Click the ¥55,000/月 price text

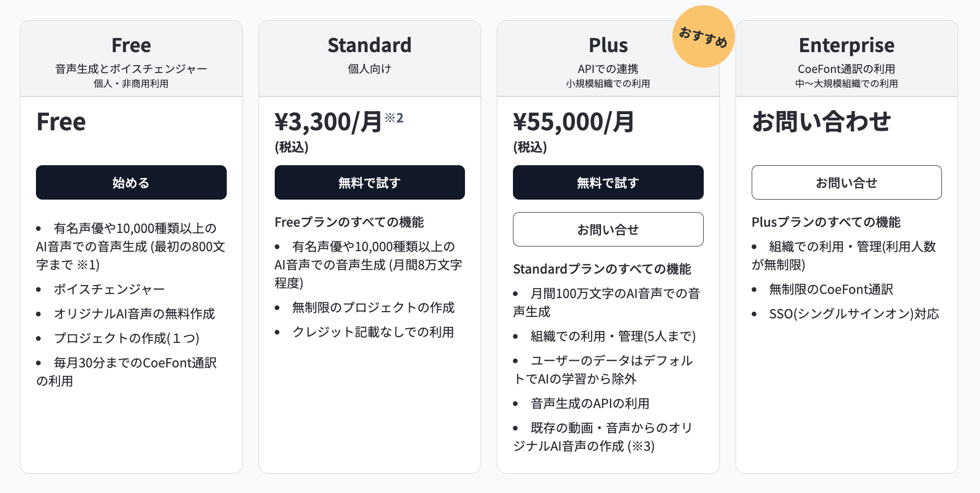[x=574, y=122]
